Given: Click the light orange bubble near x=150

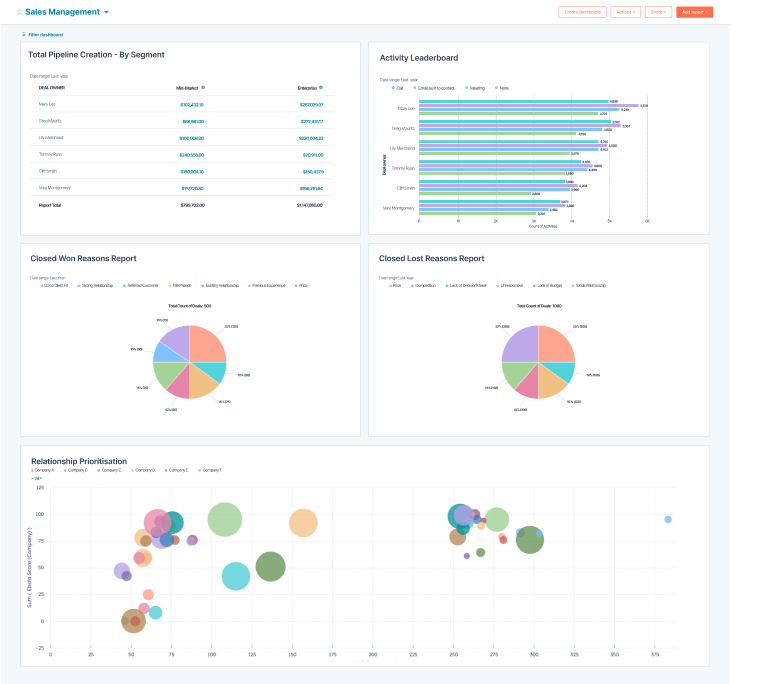Looking at the screenshot, I should 303,523.
